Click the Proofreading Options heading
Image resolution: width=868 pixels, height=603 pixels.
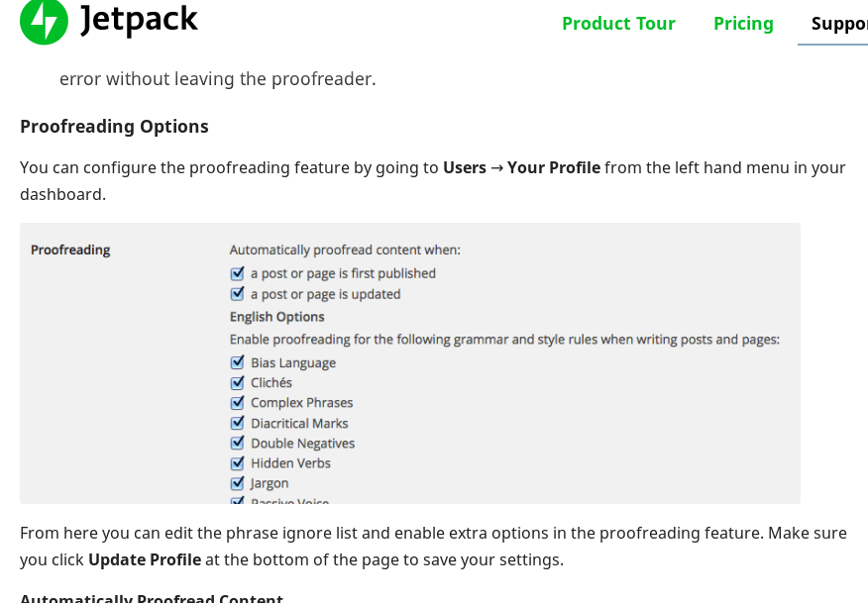click(x=114, y=127)
